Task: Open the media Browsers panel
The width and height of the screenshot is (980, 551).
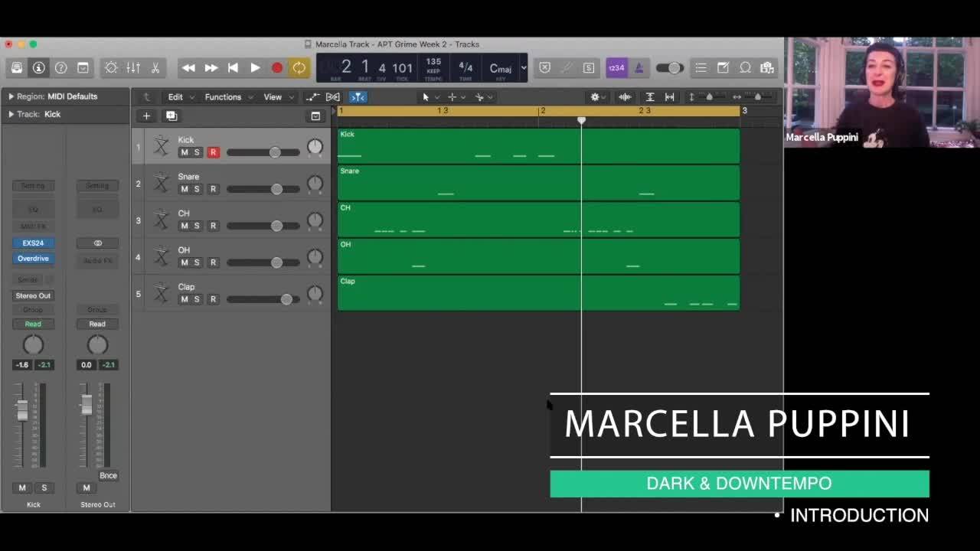Action: click(767, 67)
